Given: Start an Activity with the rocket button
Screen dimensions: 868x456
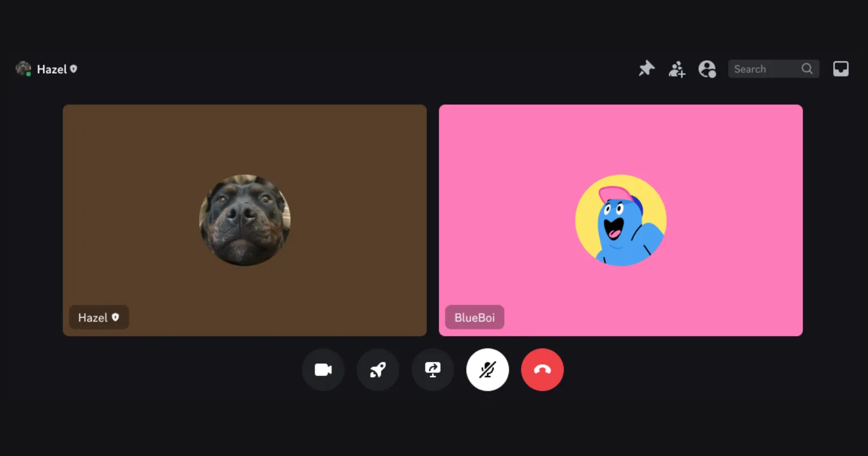Looking at the screenshot, I should [x=378, y=370].
